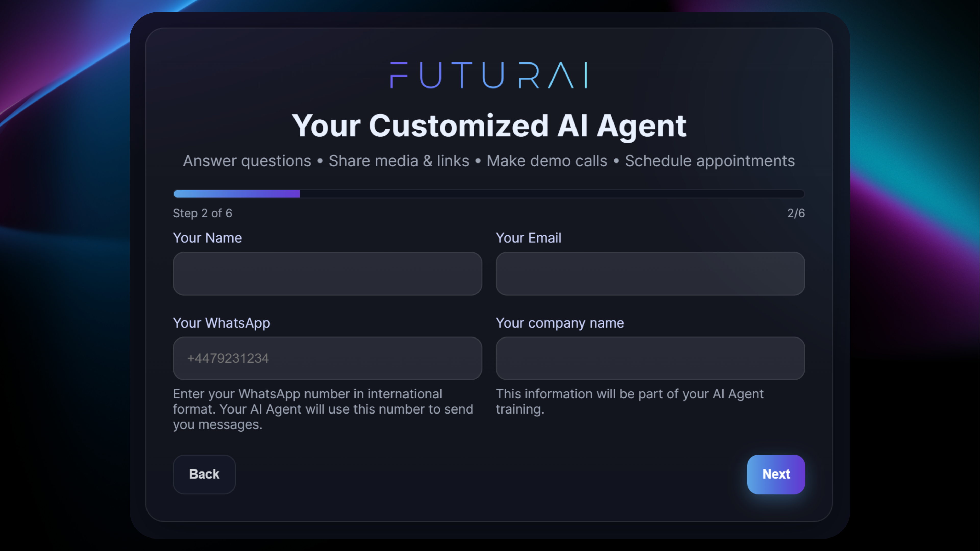Click the "Your company name" label
Viewport: 980px width, 551px height.
click(x=560, y=323)
